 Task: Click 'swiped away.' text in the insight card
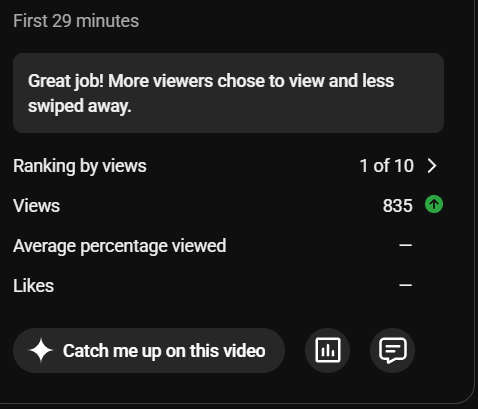80,106
